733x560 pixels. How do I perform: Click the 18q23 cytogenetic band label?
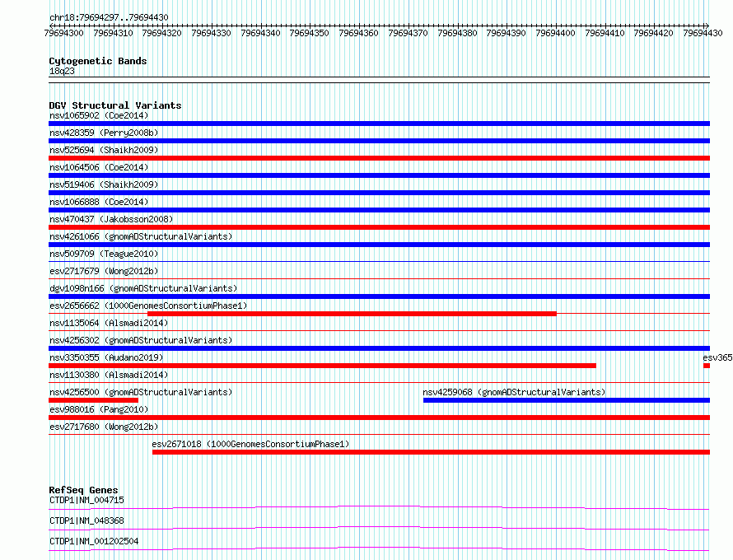point(62,71)
